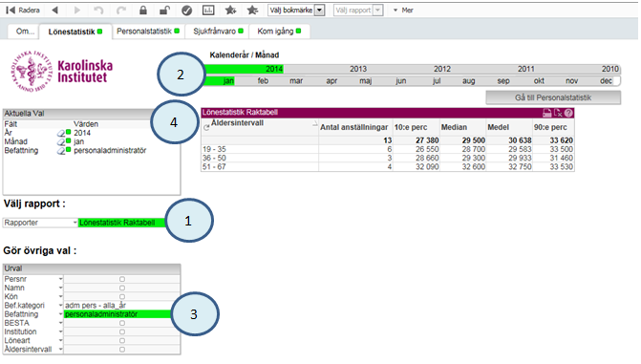Screen dimensions: 641x364
Task: Remove a bookmark with the star-minus icon
Action: (252, 11)
